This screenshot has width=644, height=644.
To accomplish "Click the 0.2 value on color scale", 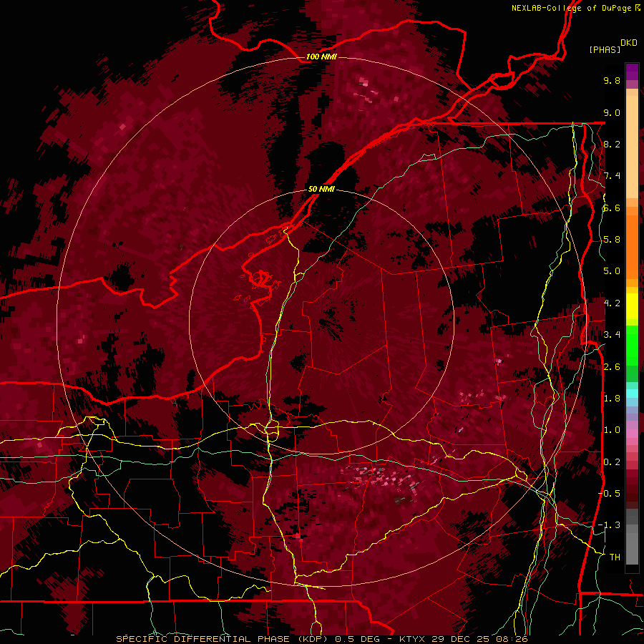I will pyautogui.click(x=612, y=462).
